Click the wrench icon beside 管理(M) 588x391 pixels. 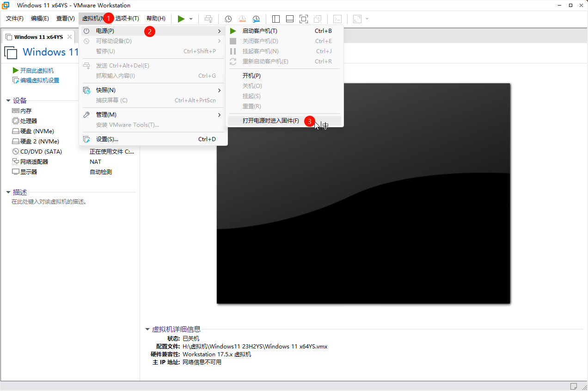[x=86, y=115]
